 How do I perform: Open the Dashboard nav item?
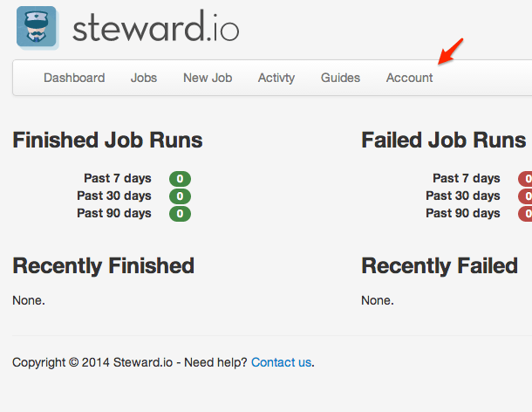[74, 78]
